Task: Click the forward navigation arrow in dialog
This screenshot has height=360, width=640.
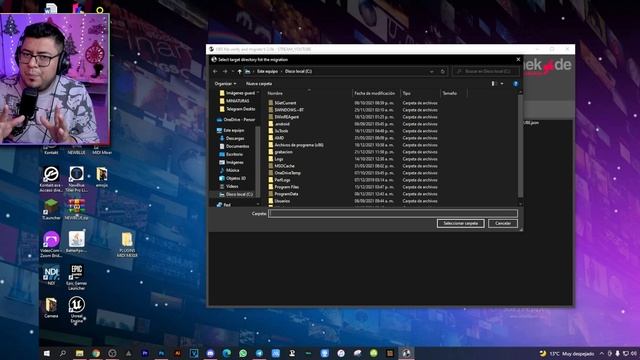Action: point(225,71)
